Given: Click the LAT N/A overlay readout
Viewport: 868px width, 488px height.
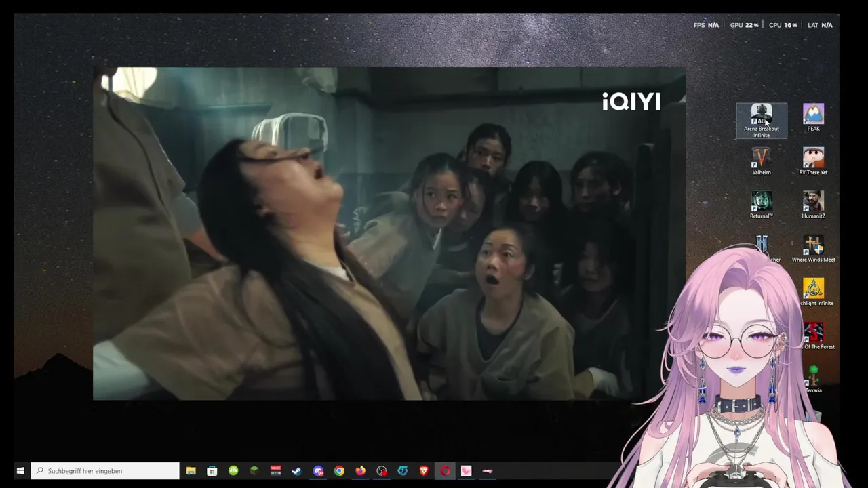Looking at the screenshot, I should [x=820, y=25].
